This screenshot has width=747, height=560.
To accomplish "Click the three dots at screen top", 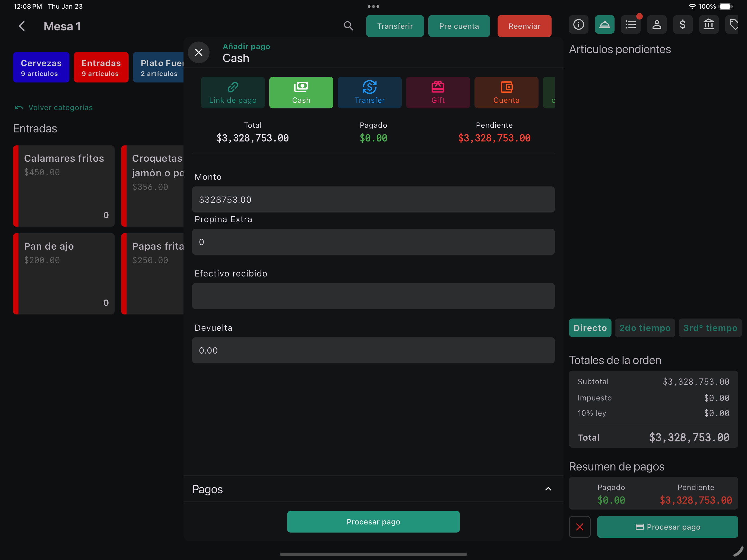I will pos(373,6).
